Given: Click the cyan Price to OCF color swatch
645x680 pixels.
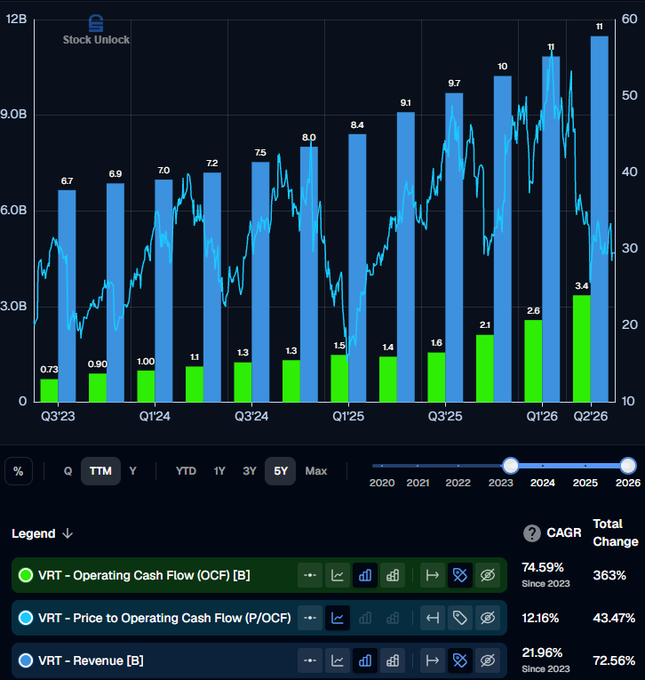Looking at the screenshot, I should click(26, 618).
